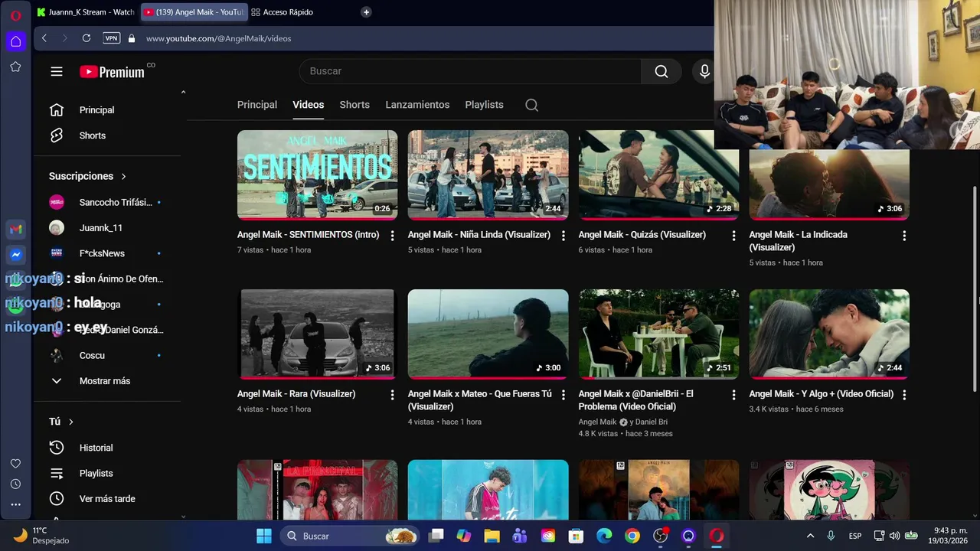Start voice search with microphone icon
Image resolution: width=980 pixels, height=551 pixels.
(704, 71)
